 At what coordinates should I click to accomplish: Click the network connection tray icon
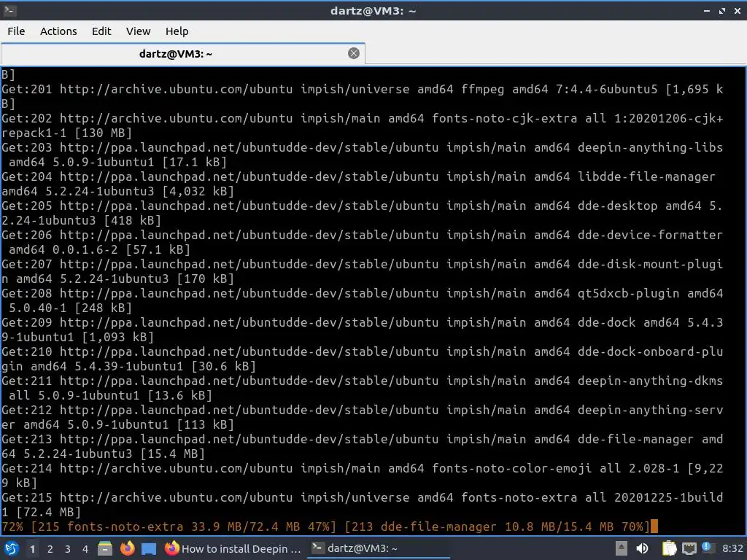pyautogui.click(x=689, y=549)
